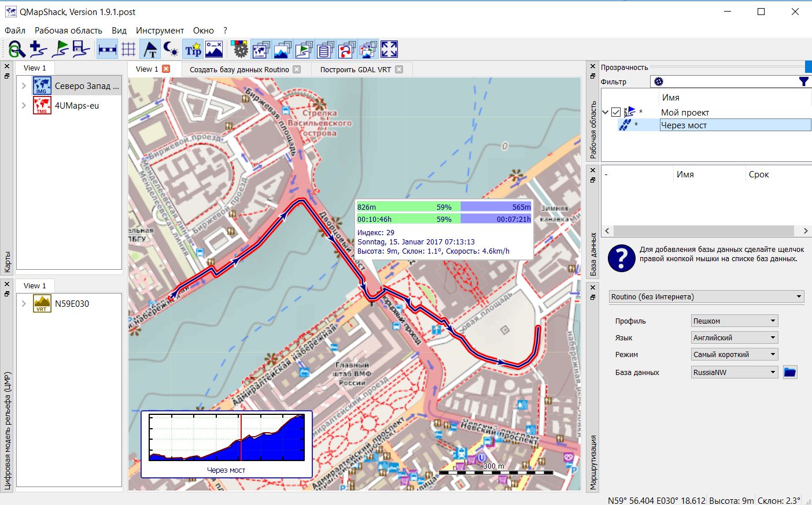Close the View 1 map tab

[166, 69]
